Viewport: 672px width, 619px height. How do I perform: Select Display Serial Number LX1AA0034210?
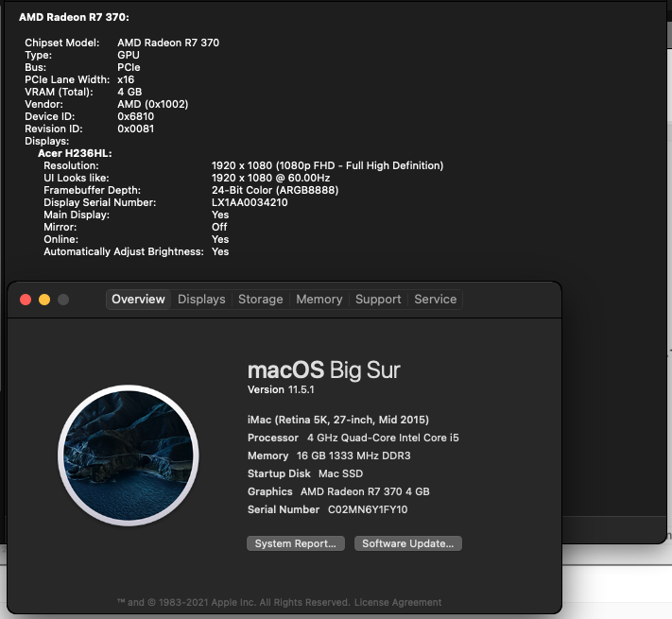point(250,202)
